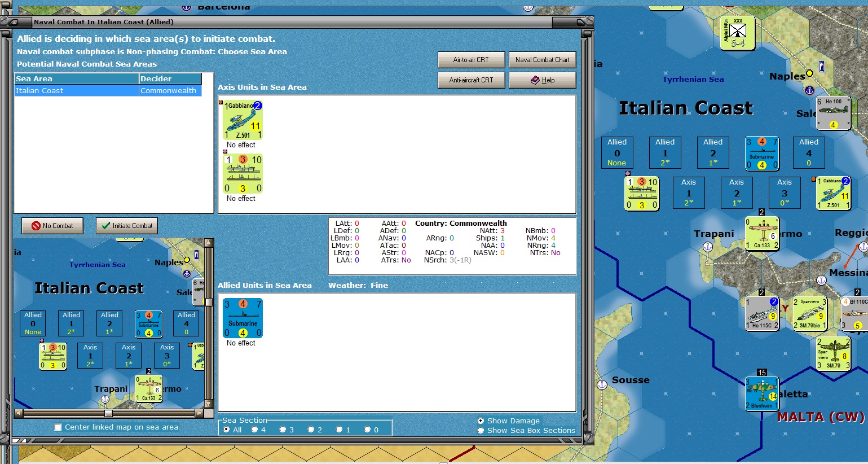Select the Ca.133 aircraft counter on the main map
The height and width of the screenshot is (464, 868).
(762, 233)
